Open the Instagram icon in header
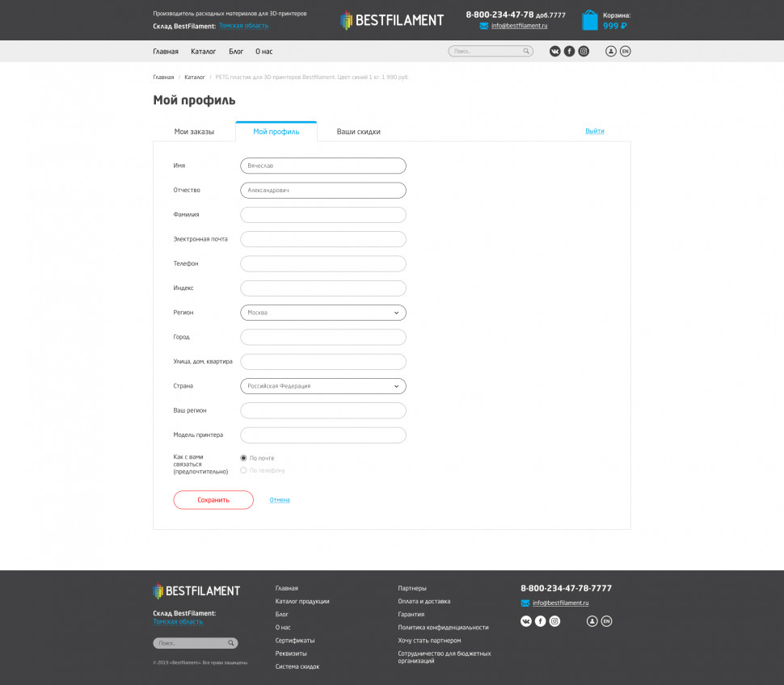 click(x=584, y=51)
